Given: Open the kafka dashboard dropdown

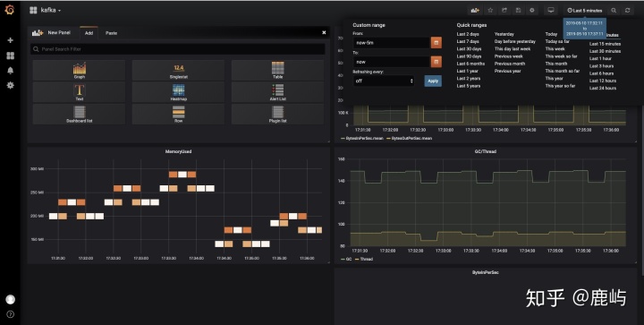Looking at the screenshot, I should click(46, 10).
